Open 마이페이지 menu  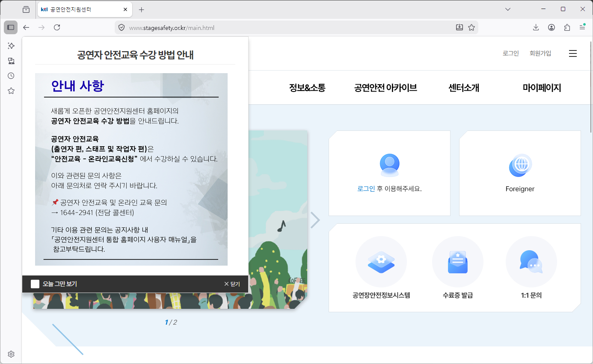point(542,88)
